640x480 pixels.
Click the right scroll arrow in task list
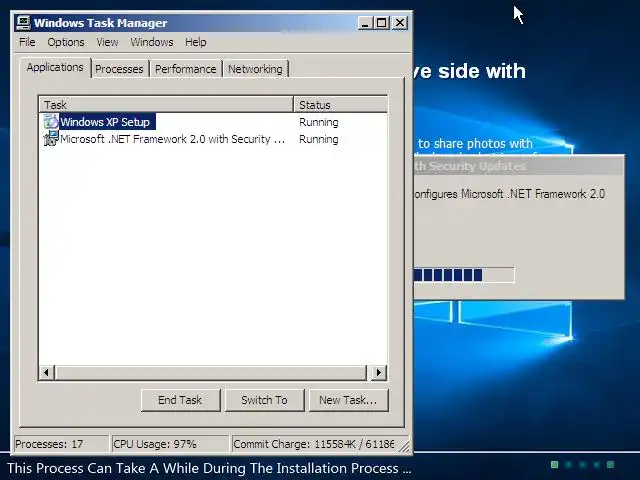[379, 372]
